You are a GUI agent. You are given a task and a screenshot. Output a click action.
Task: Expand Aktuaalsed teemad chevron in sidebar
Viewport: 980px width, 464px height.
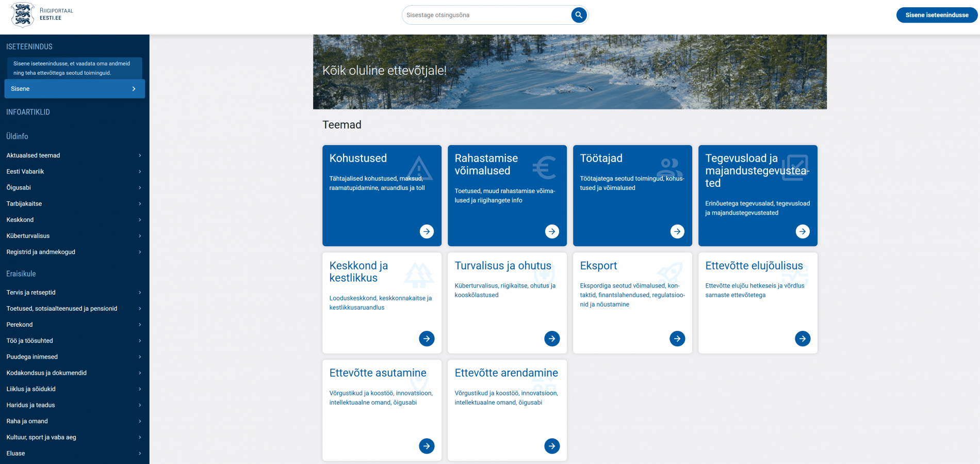(140, 155)
